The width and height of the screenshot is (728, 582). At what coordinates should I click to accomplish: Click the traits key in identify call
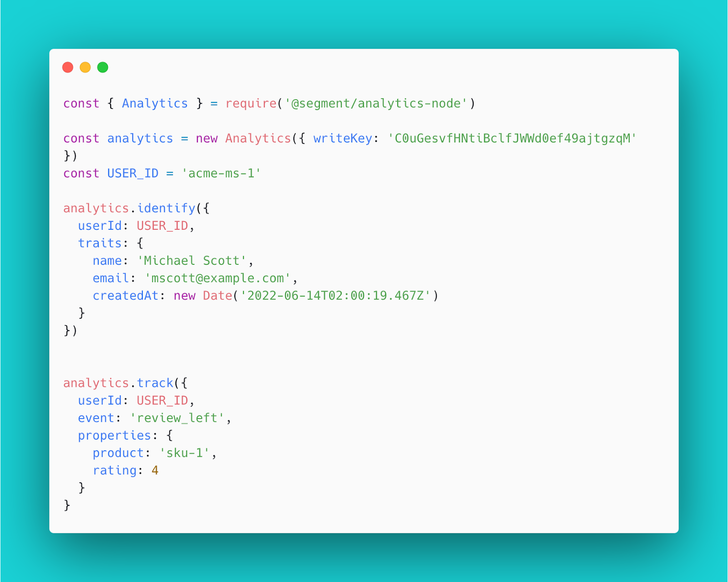click(100, 243)
